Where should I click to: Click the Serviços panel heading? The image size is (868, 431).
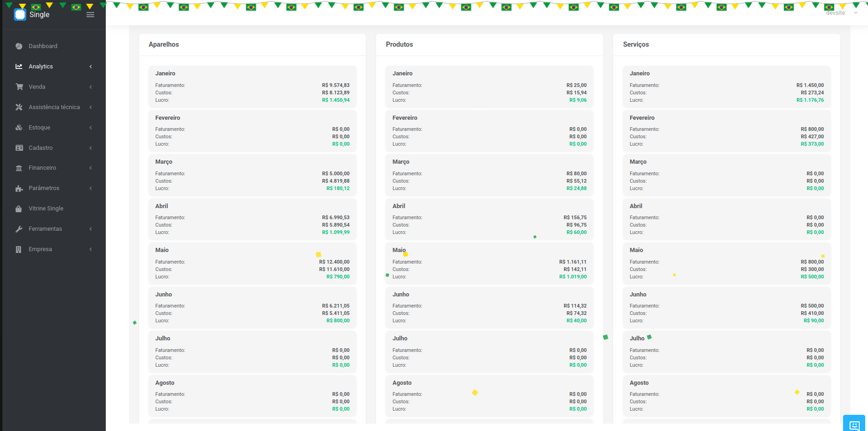[636, 44]
